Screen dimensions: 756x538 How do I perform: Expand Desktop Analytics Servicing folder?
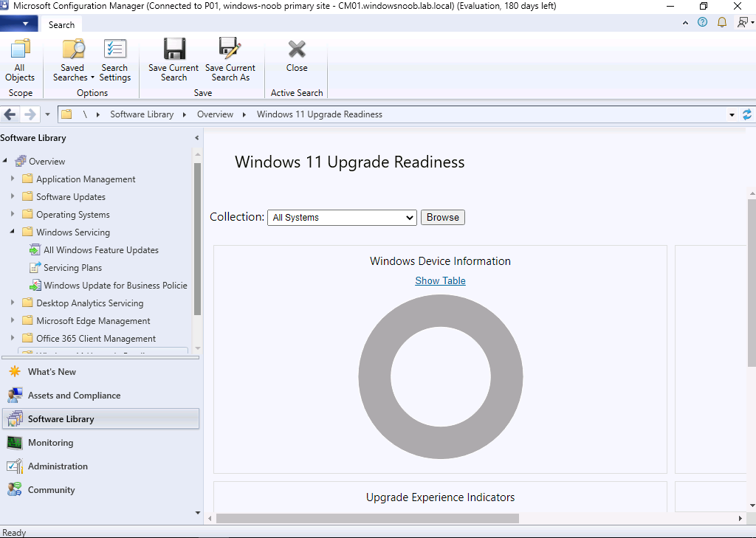13,303
